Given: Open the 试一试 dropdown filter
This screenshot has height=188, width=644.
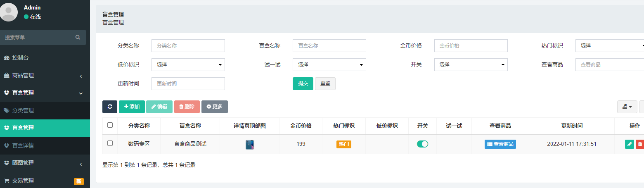Looking at the screenshot, I should click(329, 64).
